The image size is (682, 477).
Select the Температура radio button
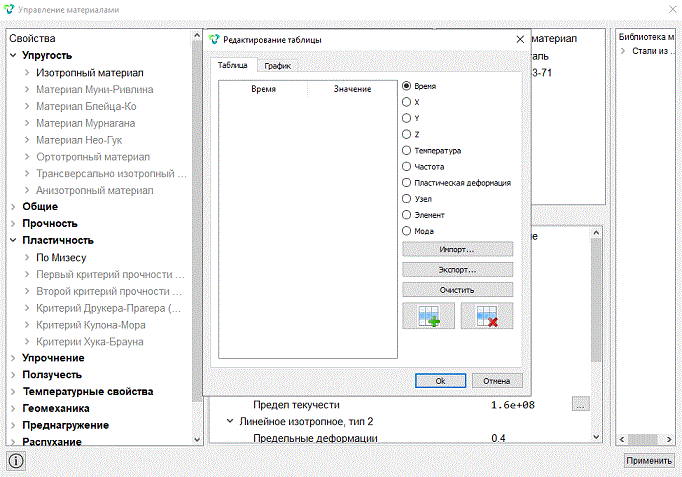(x=406, y=150)
